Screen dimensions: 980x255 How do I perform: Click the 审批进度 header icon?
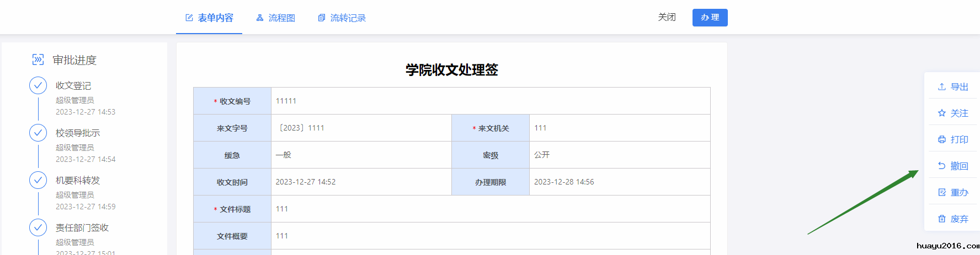coord(38,59)
